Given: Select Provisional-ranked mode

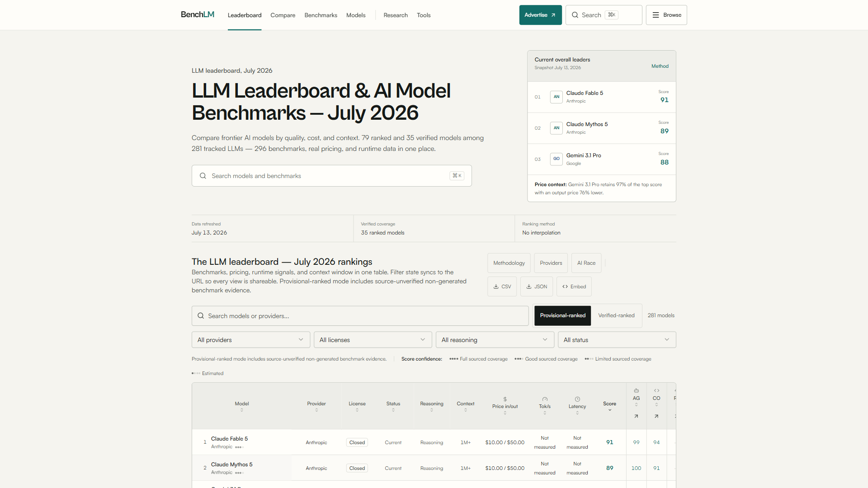Looking at the screenshot, I should tap(562, 315).
